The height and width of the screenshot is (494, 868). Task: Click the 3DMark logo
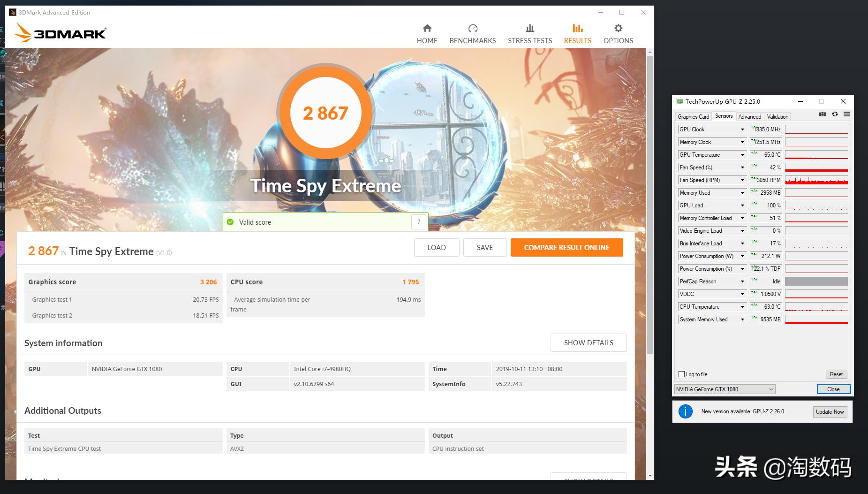tap(60, 33)
